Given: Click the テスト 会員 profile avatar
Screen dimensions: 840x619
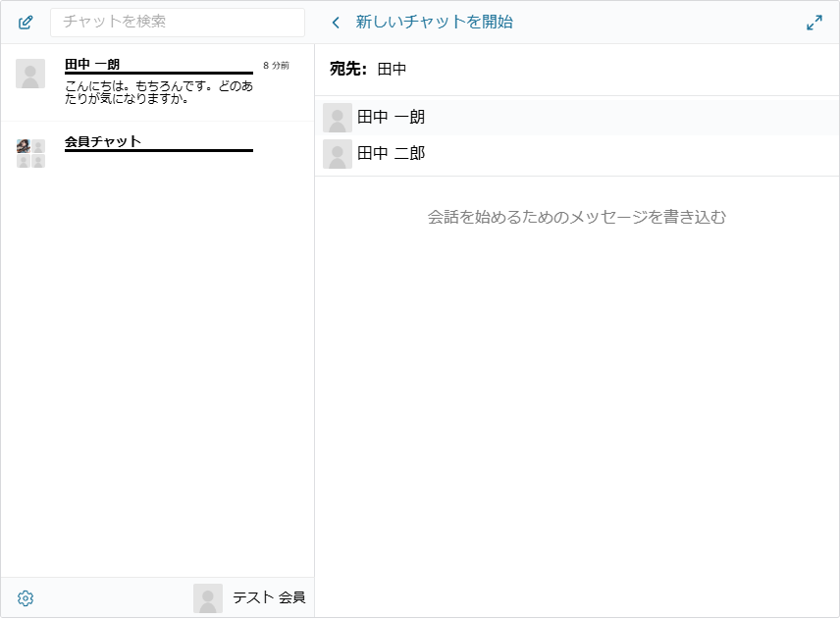Looking at the screenshot, I should tap(208, 598).
